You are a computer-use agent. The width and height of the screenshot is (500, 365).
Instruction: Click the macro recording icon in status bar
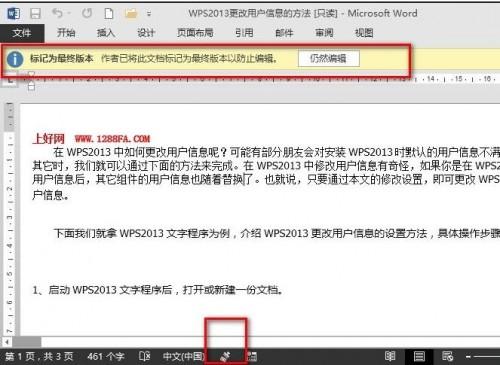[x=252, y=357]
